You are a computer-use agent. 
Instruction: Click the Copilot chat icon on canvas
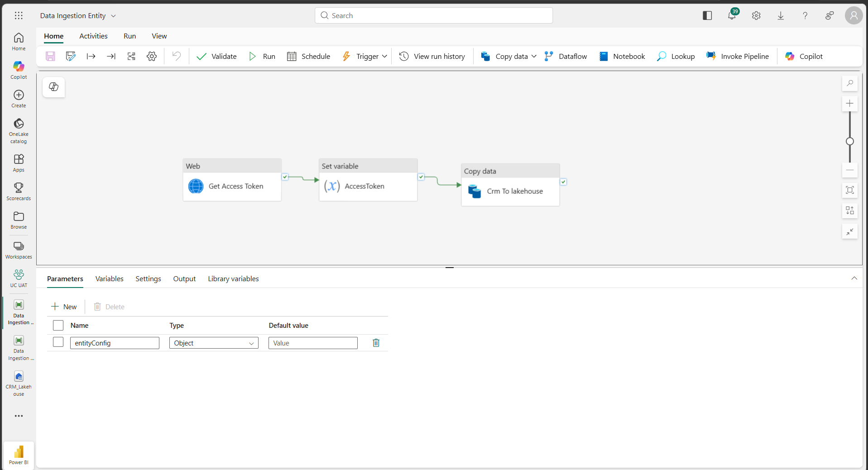(53, 86)
